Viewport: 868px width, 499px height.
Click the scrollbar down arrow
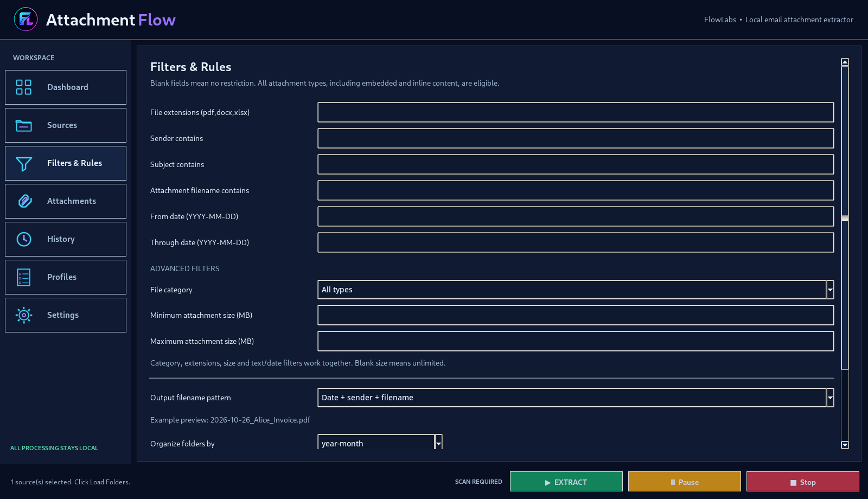tap(845, 445)
